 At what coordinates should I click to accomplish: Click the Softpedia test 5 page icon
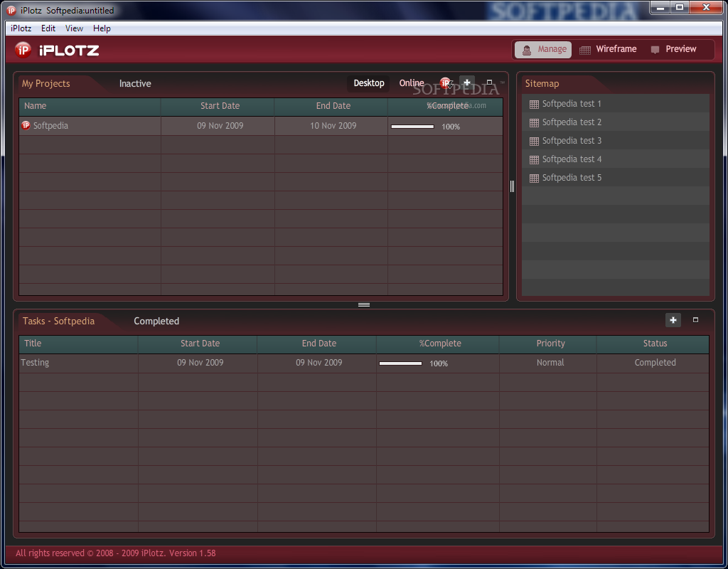pyautogui.click(x=534, y=179)
